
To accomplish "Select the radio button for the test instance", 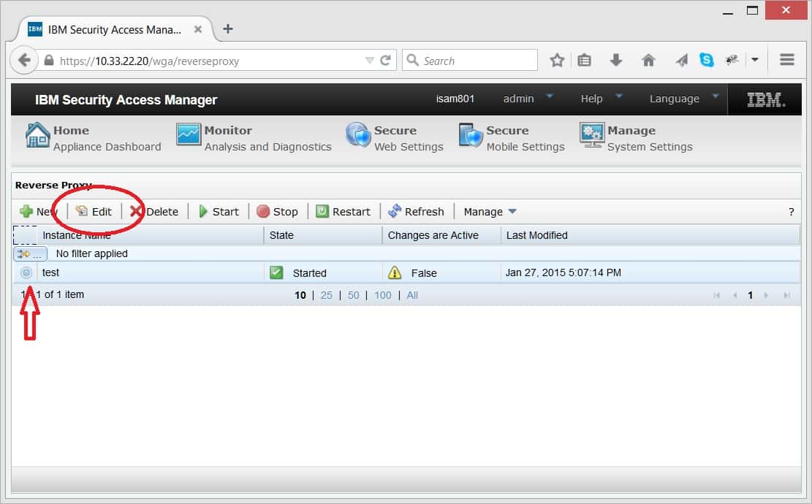I will [26, 272].
